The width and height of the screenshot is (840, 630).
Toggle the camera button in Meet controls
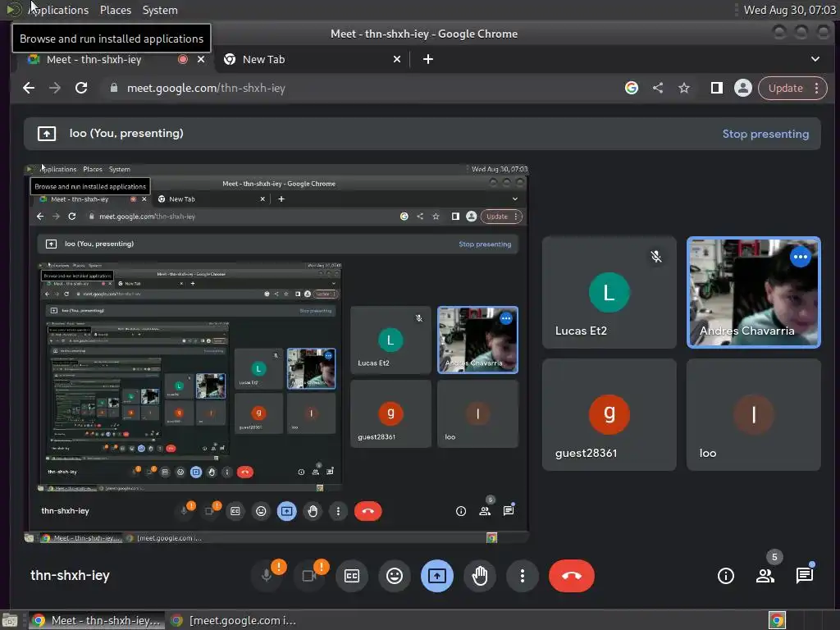click(309, 576)
